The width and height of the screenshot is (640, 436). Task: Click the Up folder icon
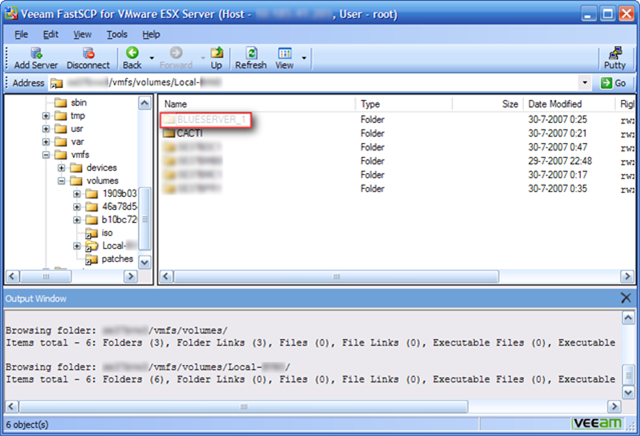pos(215,57)
